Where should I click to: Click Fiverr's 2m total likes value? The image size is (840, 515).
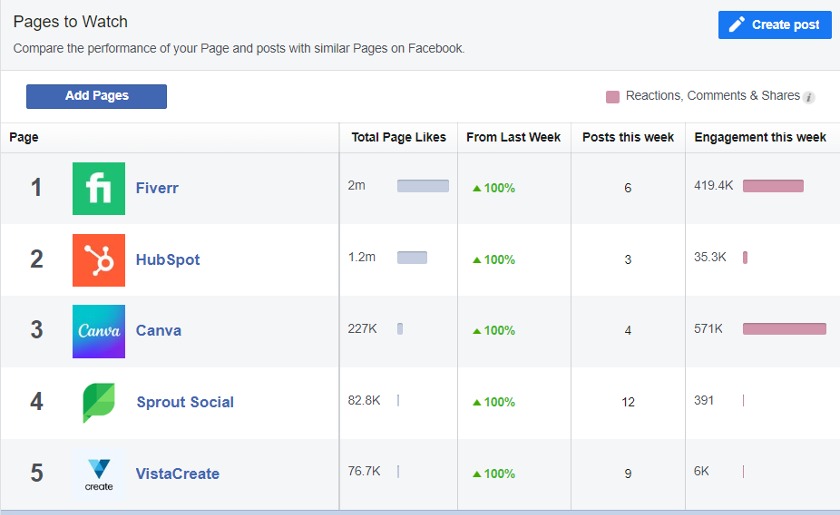click(x=357, y=185)
